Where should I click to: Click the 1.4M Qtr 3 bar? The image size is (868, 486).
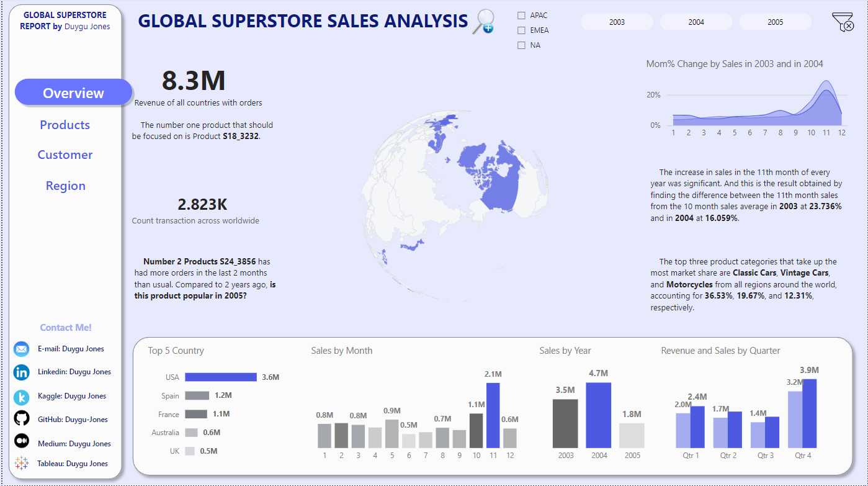pos(758,435)
